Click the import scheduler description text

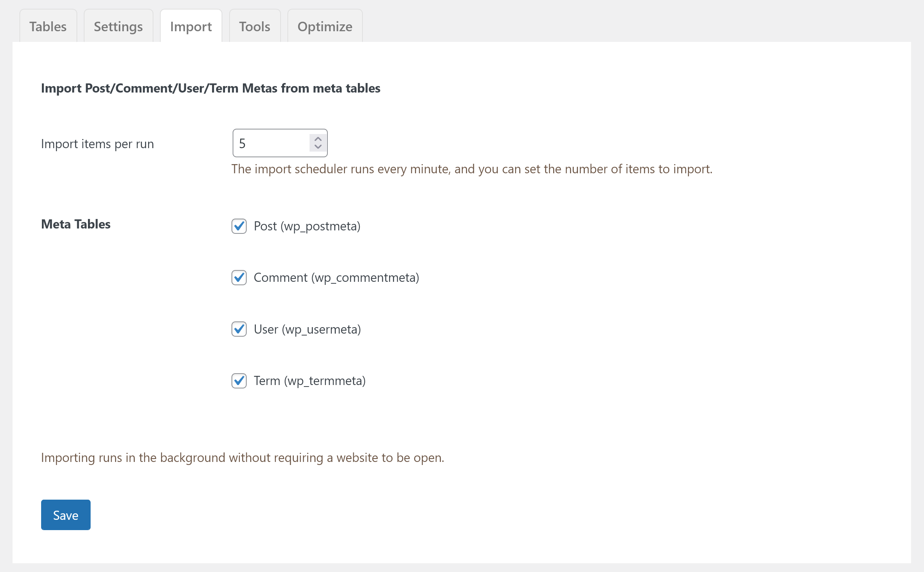tap(472, 169)
